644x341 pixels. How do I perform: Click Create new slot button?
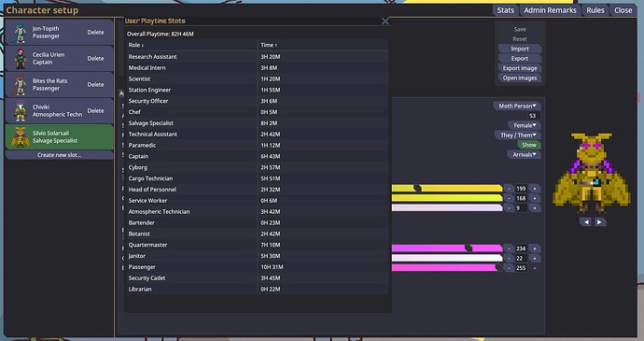coord(59,155)
